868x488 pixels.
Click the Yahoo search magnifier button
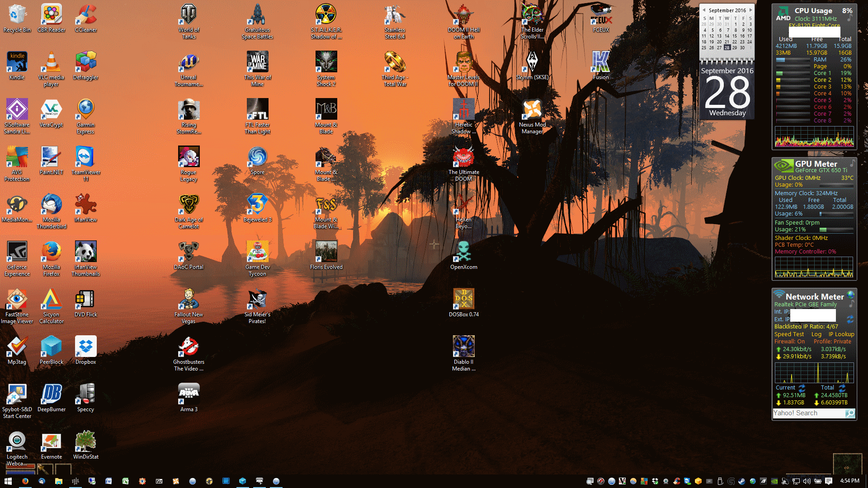tap(850, 413)
